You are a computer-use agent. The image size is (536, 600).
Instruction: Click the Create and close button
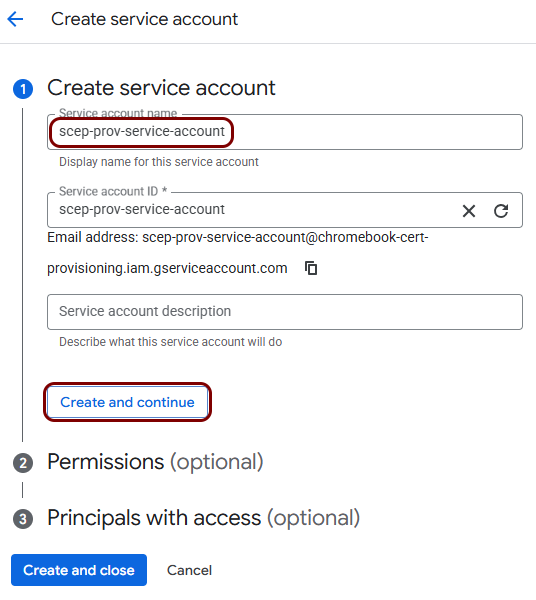[79, 570]
